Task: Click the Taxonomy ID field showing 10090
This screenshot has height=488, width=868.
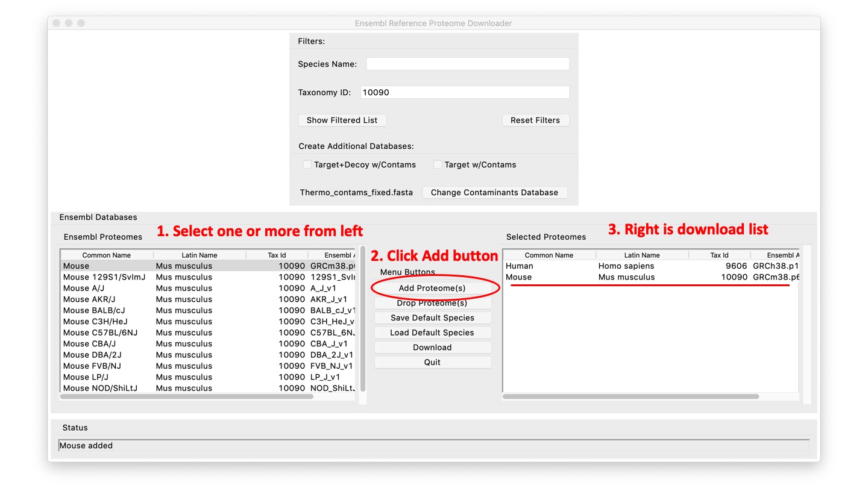Action: click(465, 92)
